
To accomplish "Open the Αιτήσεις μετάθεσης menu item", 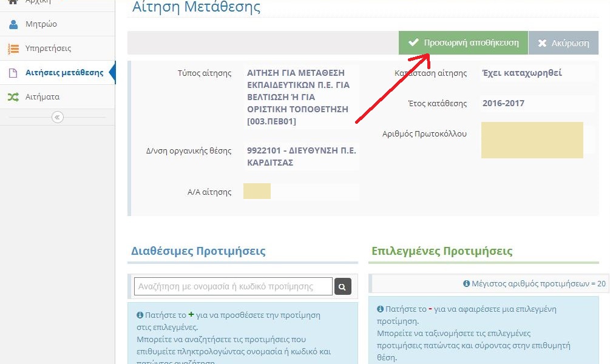I will tap(64, 73).
